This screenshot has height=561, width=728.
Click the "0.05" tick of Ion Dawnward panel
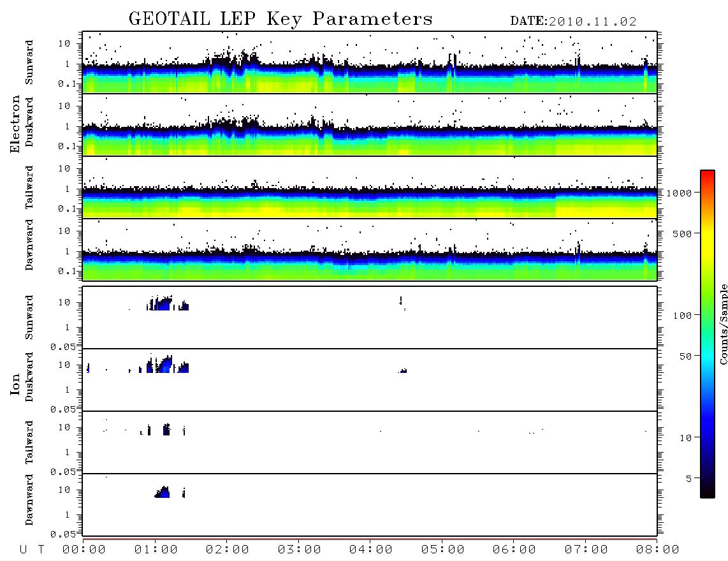pos(63,534)
